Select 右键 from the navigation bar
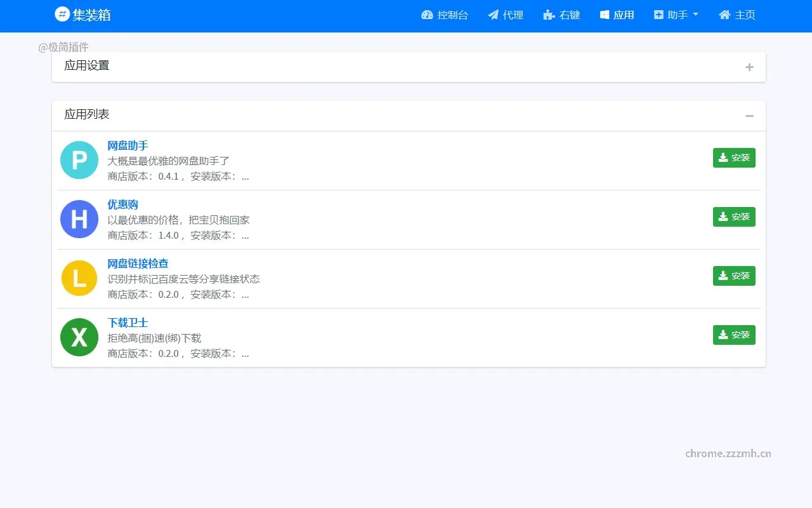This screenshot has height=508, width=812. coord(570,15)
